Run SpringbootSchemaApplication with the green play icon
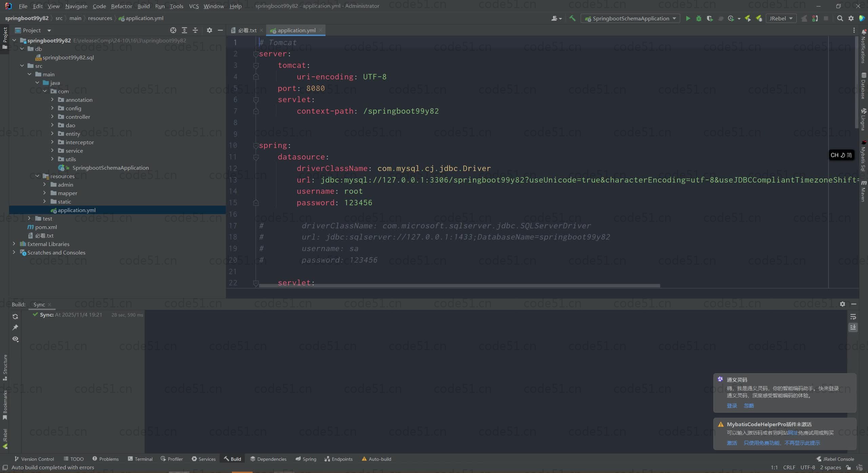 click(688, 18)
